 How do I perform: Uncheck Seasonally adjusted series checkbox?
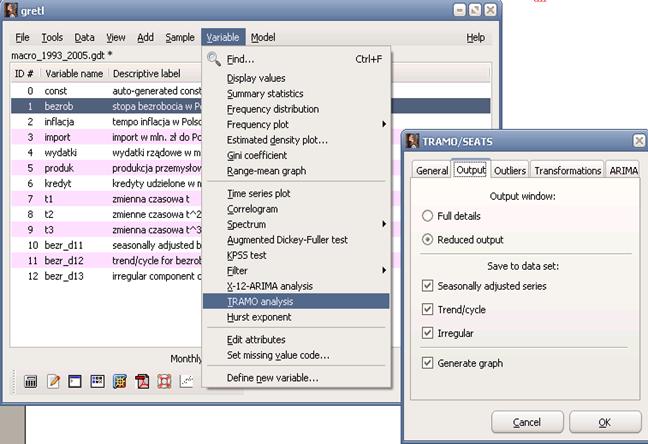click(427, 286)
